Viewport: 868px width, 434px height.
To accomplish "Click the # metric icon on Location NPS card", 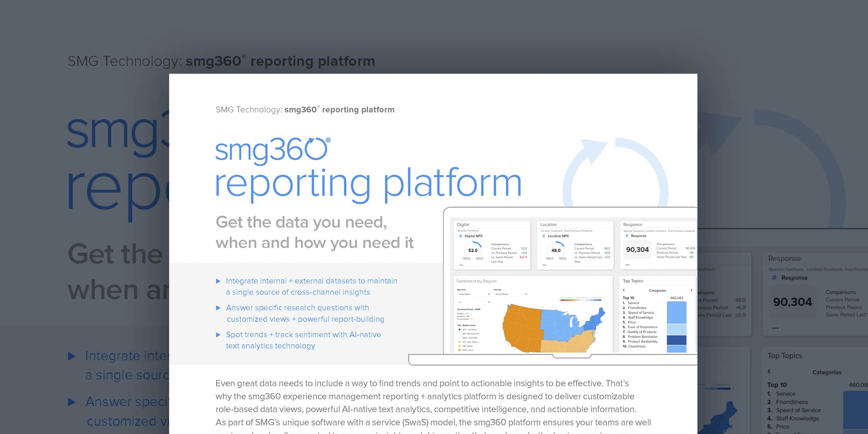I will [544, 236].
